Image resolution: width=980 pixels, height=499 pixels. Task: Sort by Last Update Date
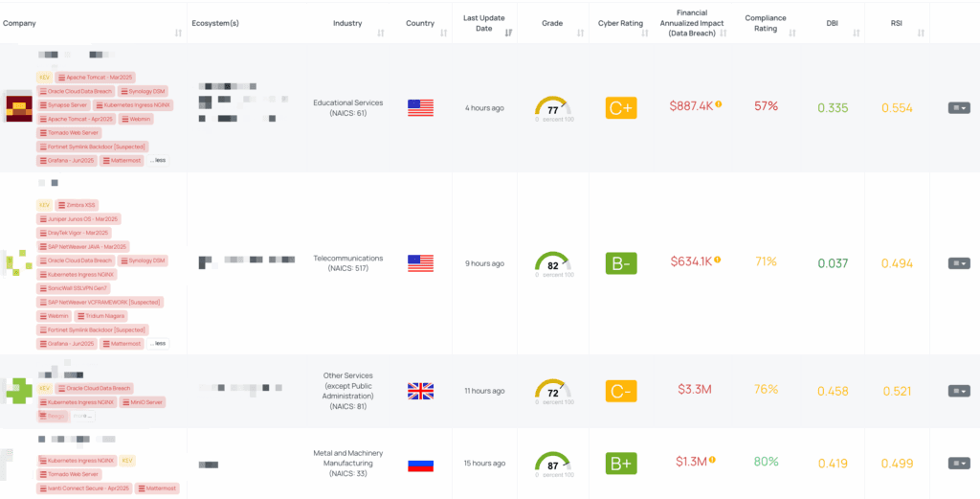508,34
